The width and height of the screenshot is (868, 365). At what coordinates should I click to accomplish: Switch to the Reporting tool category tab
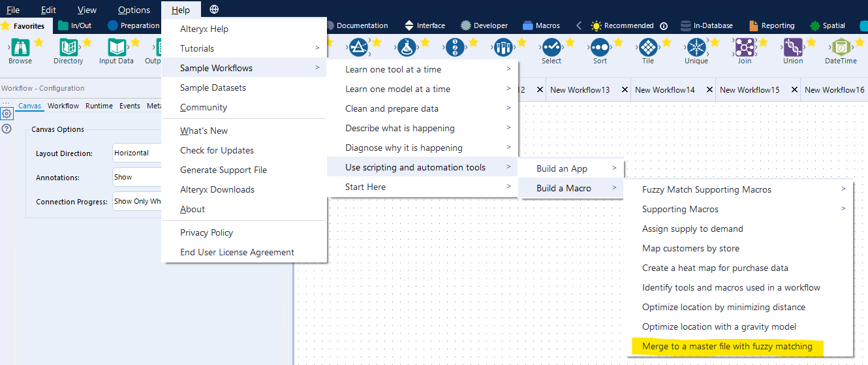772,25
